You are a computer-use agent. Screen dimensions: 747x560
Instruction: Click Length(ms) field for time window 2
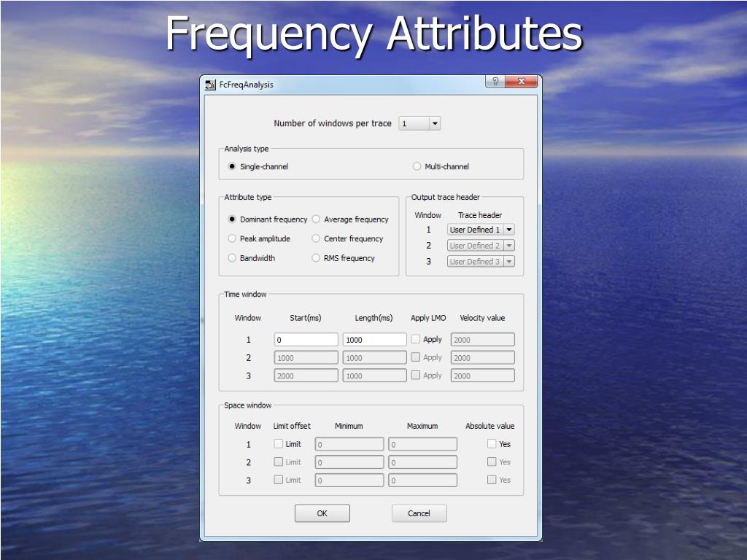374,357
